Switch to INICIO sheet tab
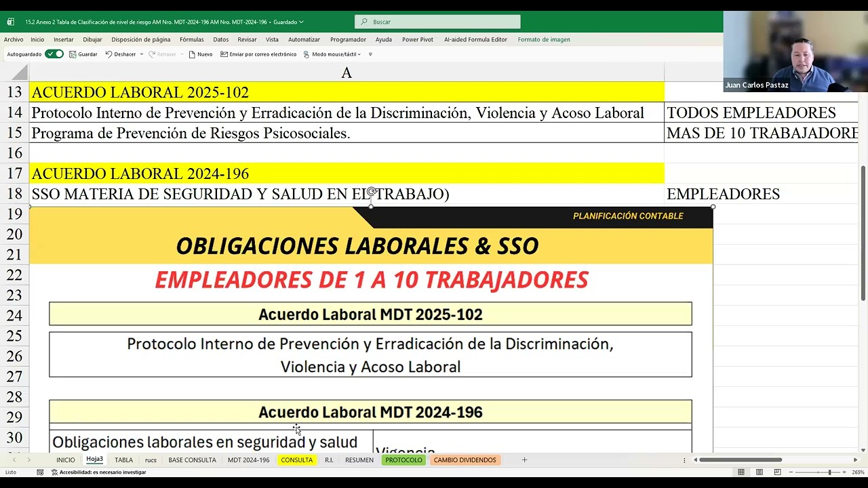The image size is (868, 488). point(66,460)
